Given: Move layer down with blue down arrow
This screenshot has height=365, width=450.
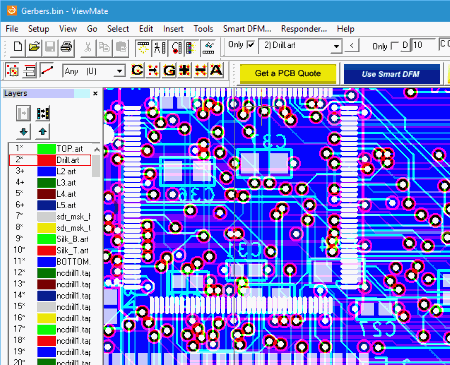Looking at the screenshot, I should pos(23,132).
